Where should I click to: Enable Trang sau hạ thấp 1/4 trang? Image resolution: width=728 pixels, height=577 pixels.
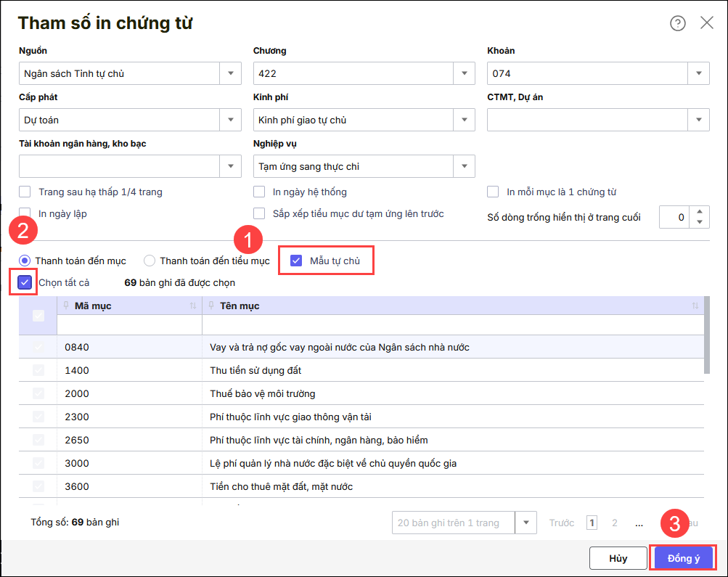click(x=25, y=192)
